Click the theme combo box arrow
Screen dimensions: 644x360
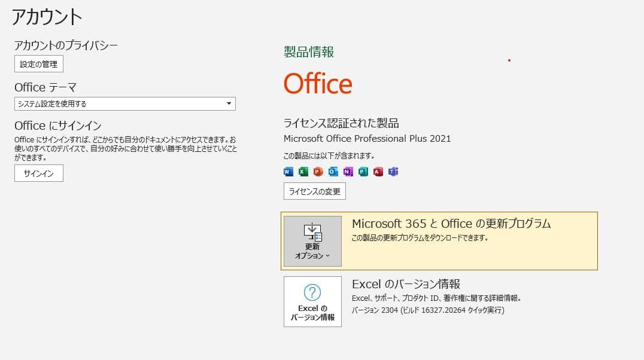[229, 103]
